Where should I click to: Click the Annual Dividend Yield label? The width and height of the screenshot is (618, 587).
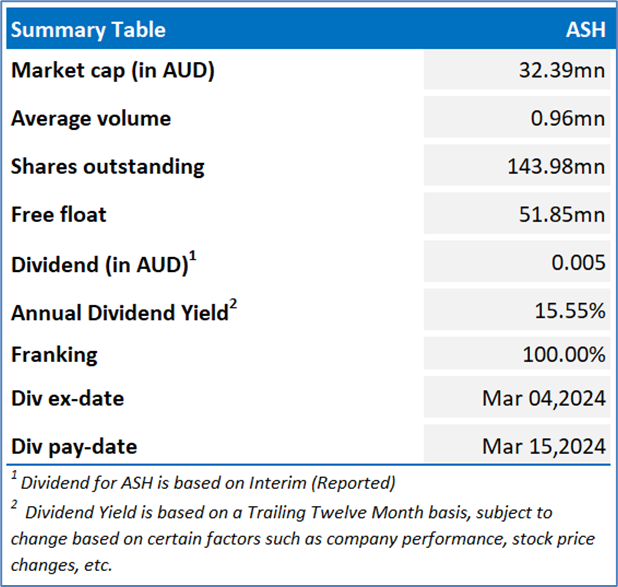pos(123,312)
